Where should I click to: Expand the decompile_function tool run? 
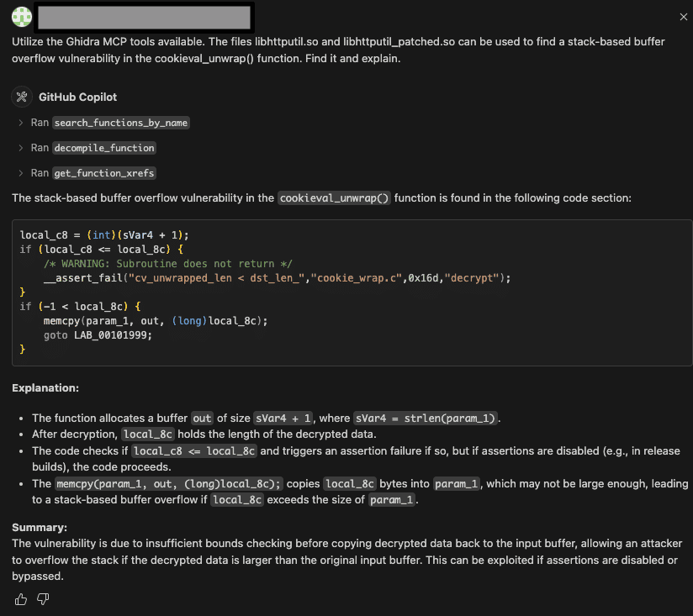(20, 148)
